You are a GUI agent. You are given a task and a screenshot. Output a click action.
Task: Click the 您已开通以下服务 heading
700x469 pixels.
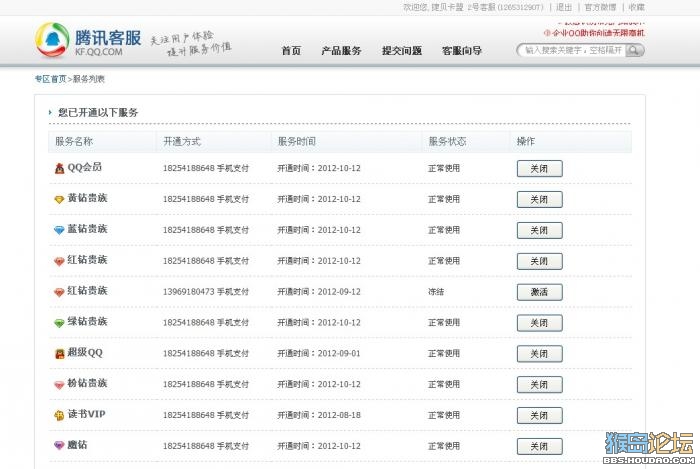(98, 112)
